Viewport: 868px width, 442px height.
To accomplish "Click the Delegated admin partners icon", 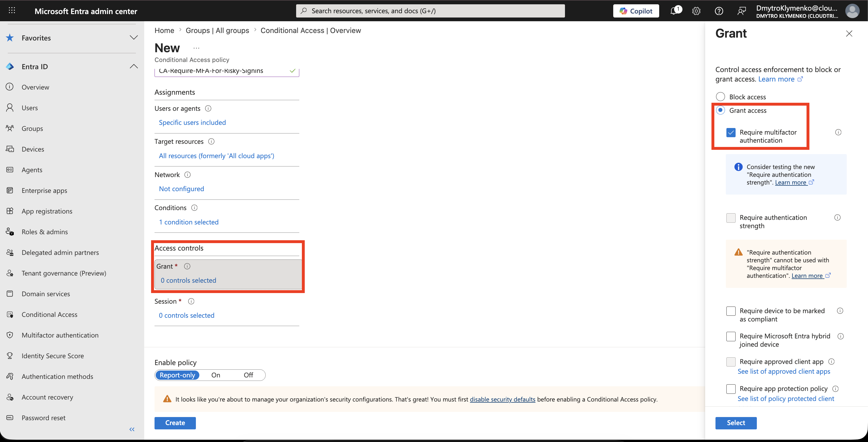I will coord(10,252).
